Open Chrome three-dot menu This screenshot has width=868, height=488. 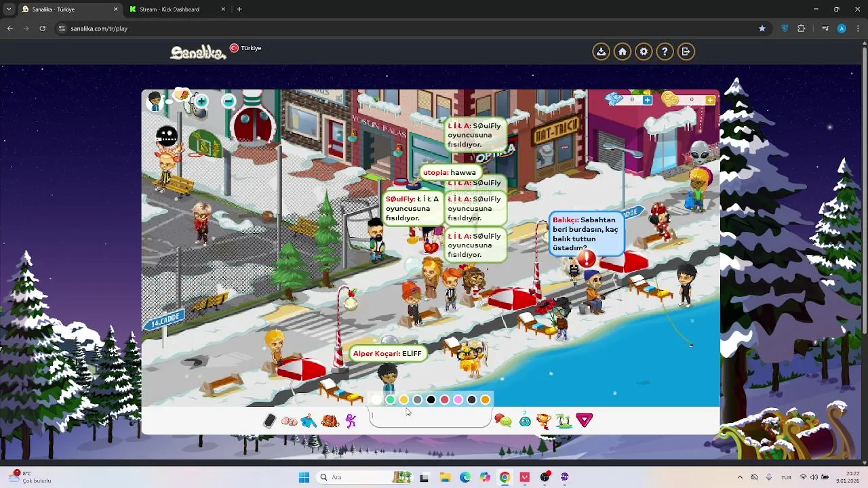[857, 28]
